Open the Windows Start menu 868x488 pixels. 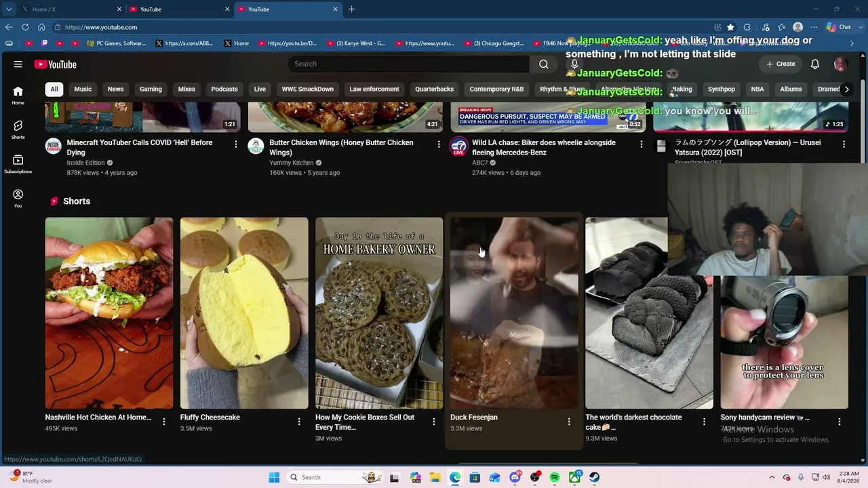click(x=274, y=477)
